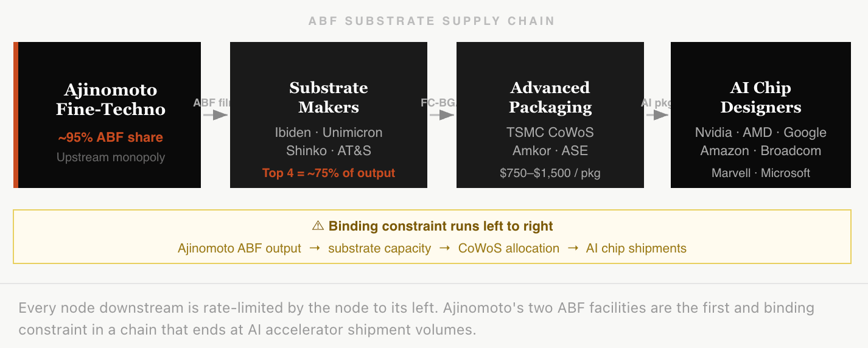
Task: Click Top 4 = ~75% of output text
Action: (329, 173)
